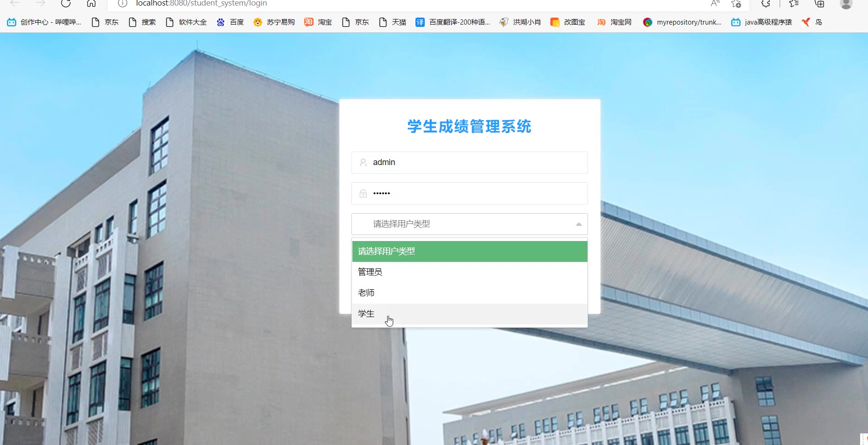Click the localhost:8080 address bar URL
Viewport: 868px width, 445px height.
click(x=201, y=3)
